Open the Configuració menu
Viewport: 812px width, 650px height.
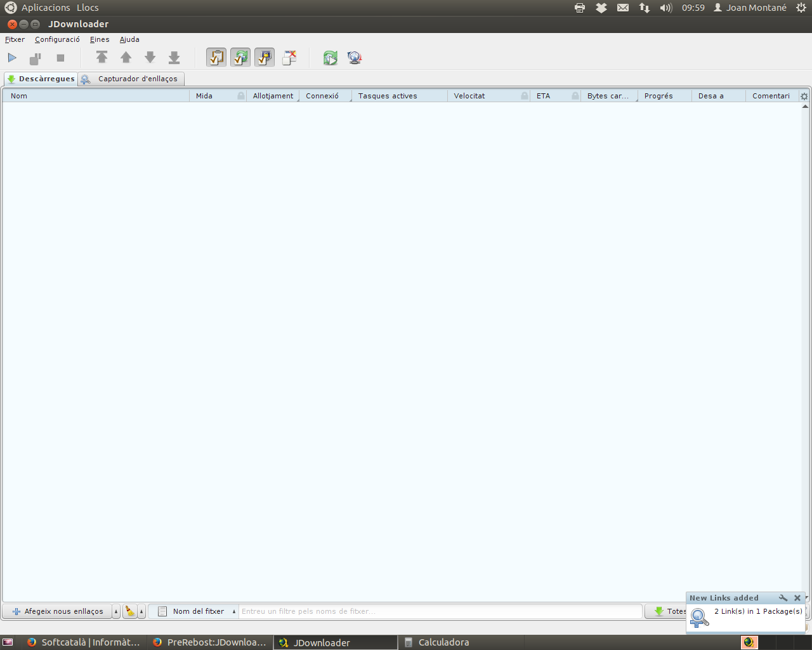[57, 39]
